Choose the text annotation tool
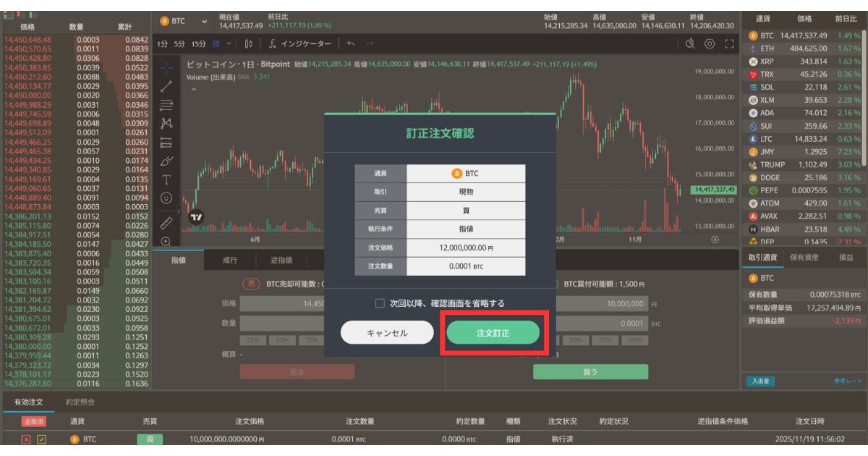 click(166, 179)
